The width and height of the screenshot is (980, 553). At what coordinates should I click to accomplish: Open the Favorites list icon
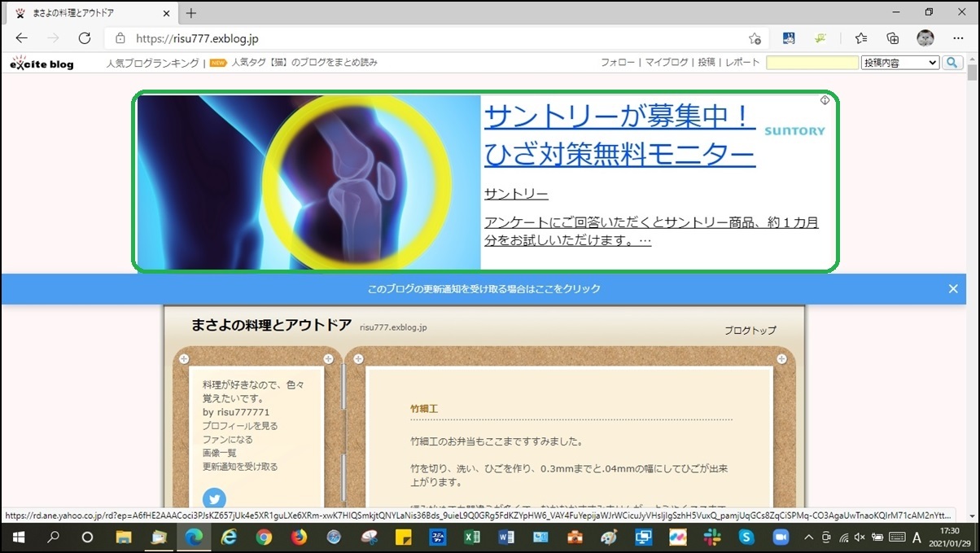coord(861,38)
